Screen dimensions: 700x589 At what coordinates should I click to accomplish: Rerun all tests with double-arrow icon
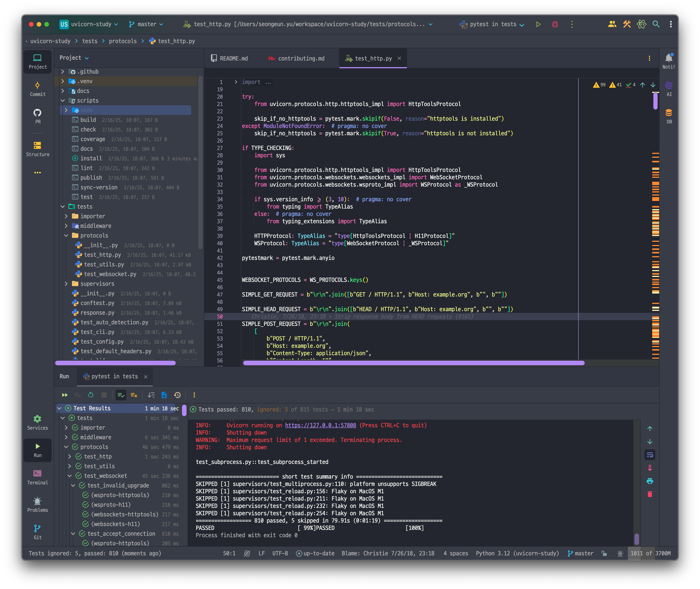coord(65,395)
